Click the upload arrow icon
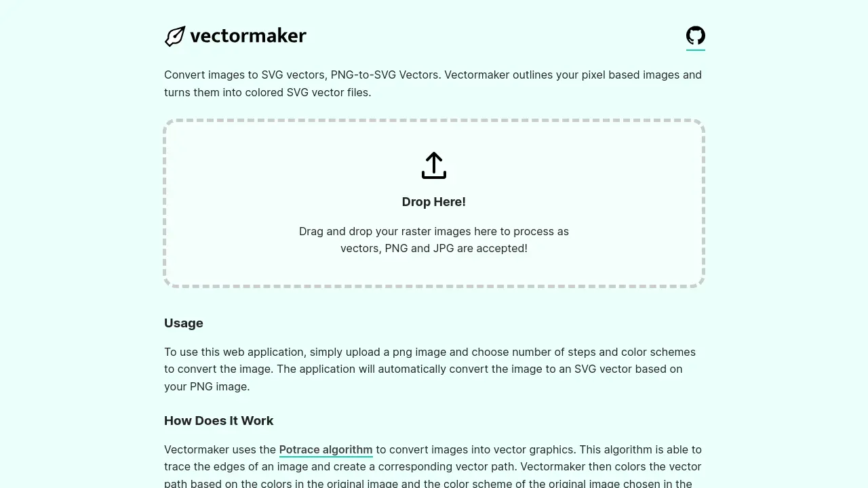The height and width of the screenshot is (488, 868). pyautogui.click(x=434, y=165)
